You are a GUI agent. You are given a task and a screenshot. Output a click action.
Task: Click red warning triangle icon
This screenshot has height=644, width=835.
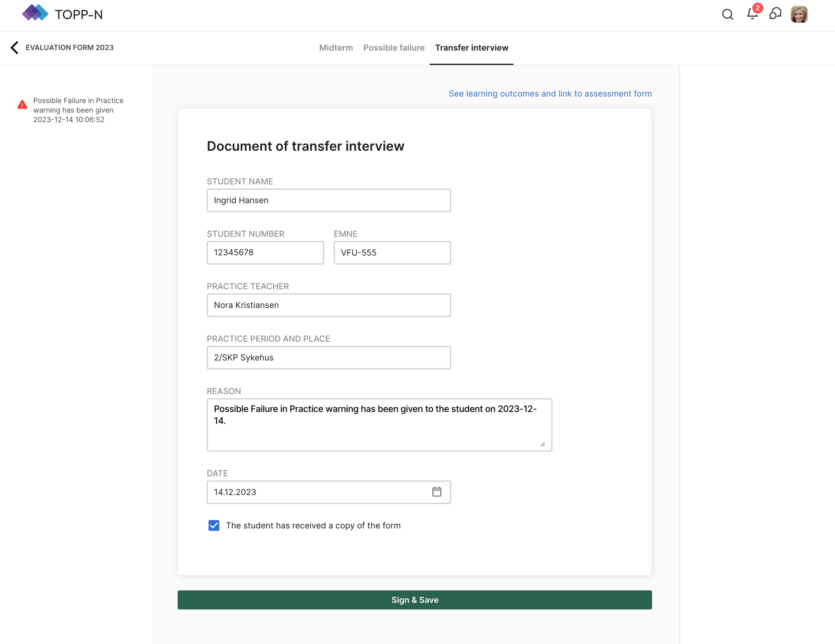click(x=22, y=105)
